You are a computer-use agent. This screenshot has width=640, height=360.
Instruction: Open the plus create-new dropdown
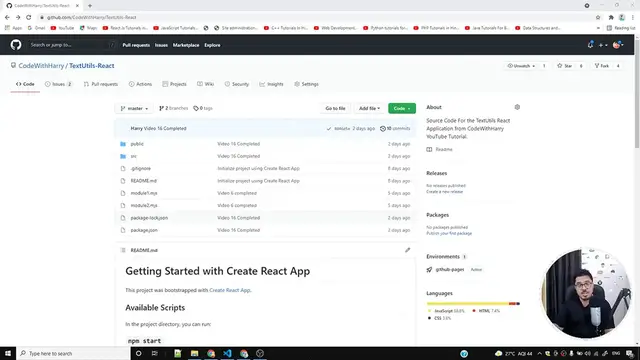(x=603, y=45)
